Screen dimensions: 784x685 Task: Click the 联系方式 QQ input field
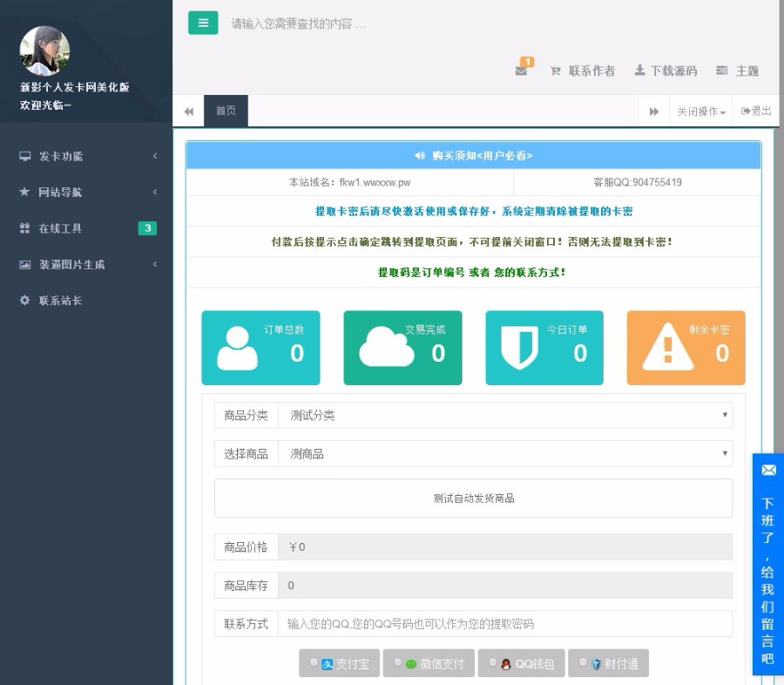click(x=507, y=624)
